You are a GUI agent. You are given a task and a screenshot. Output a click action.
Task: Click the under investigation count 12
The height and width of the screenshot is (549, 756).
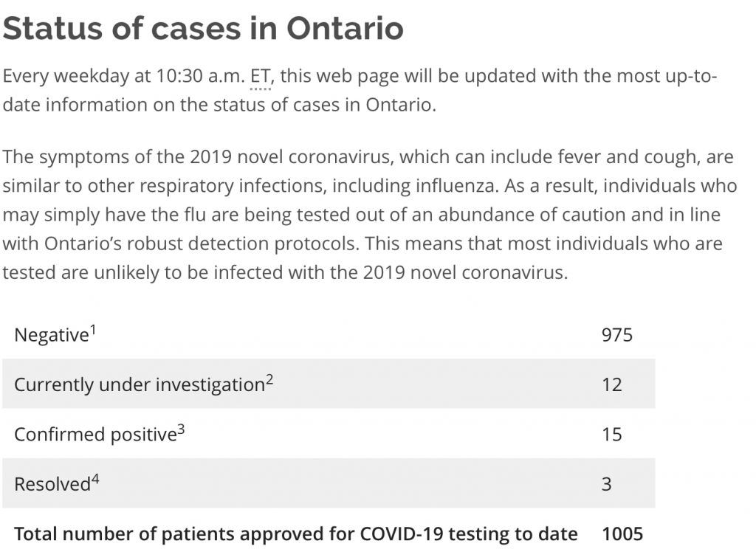pyautogui.click(x=612, y=384)
